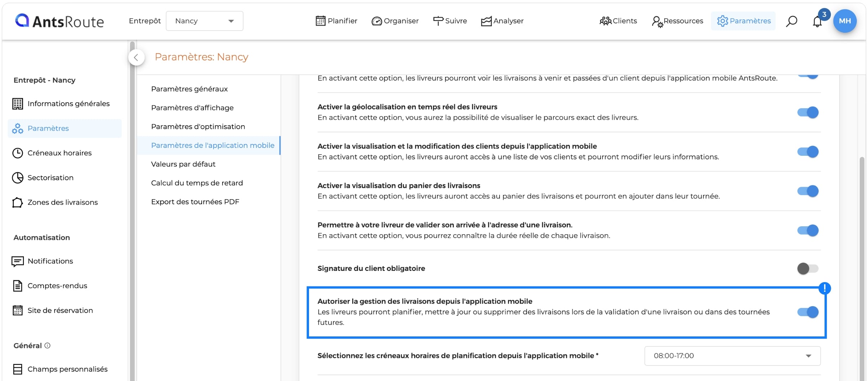Open the Organiser gauge icon
868x381 pixels.
(376, 21)
